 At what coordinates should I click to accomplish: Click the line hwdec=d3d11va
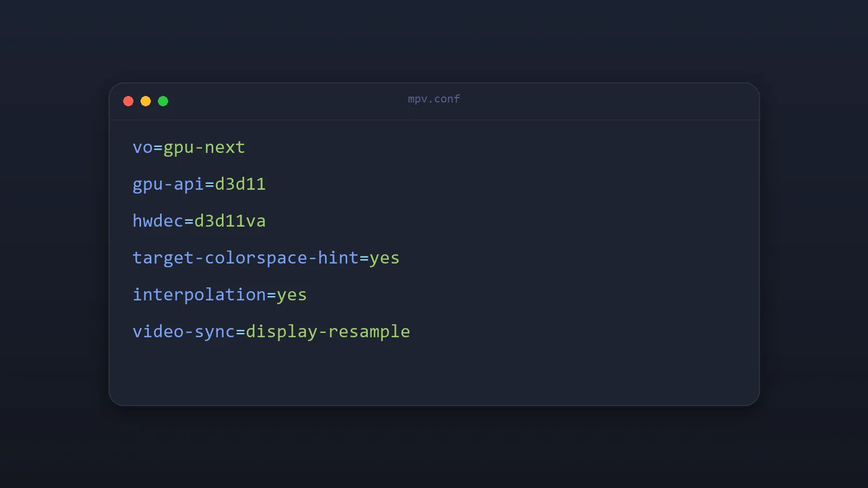199,221
